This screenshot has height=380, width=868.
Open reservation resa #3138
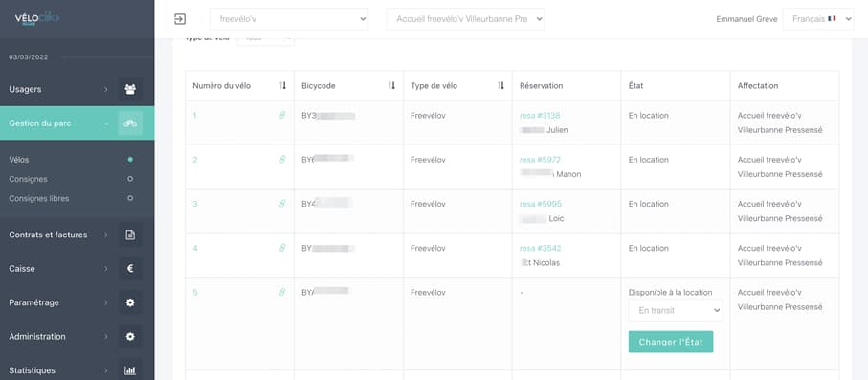(x=540, y=115)
